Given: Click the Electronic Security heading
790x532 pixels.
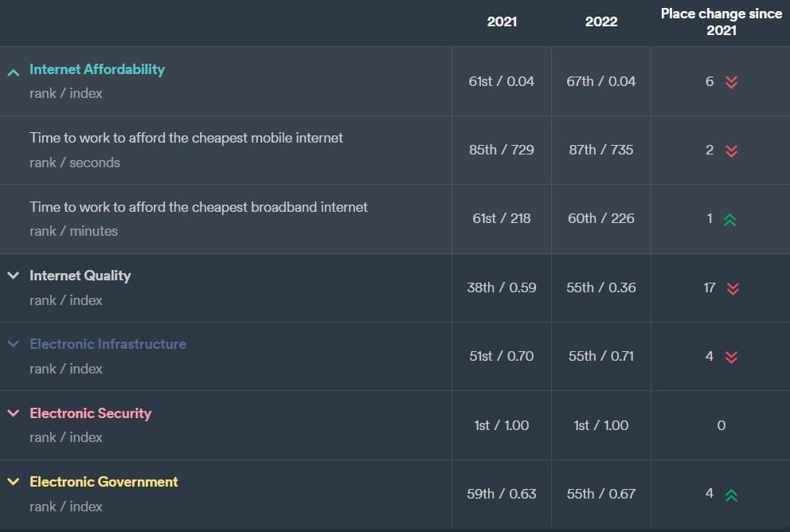Looking at the screenshot, I should pos(90,413).
